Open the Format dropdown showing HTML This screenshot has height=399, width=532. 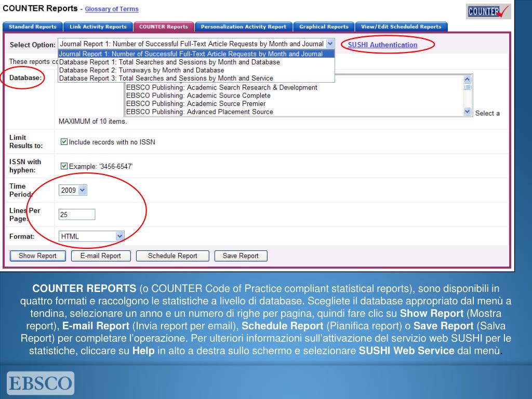(91, 236)
